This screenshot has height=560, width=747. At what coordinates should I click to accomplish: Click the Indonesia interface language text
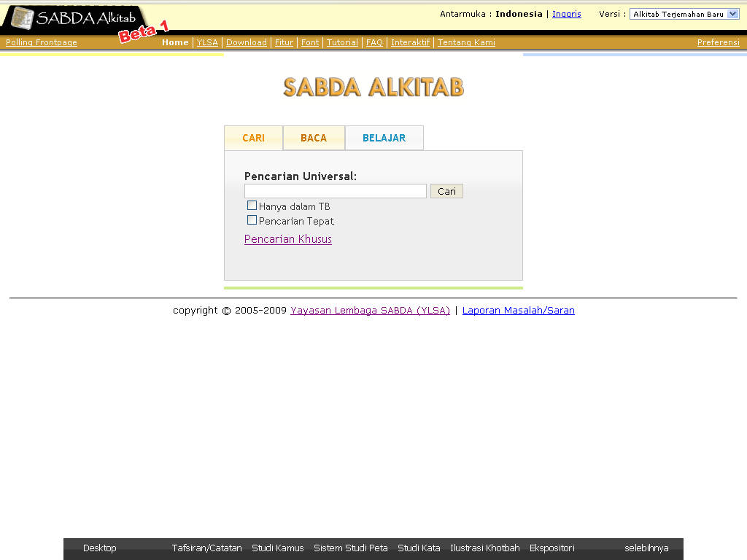[x=519, y=14]
